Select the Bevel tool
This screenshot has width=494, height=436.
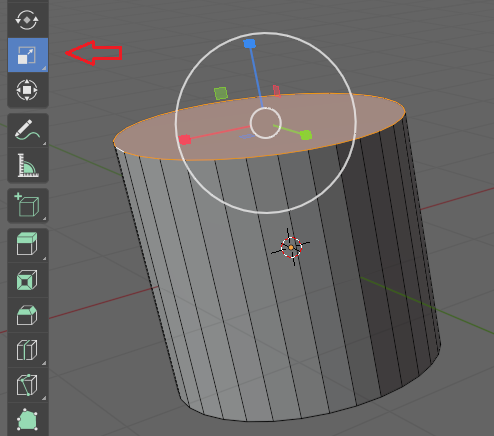pyautogui.click(x=28, y=315)
